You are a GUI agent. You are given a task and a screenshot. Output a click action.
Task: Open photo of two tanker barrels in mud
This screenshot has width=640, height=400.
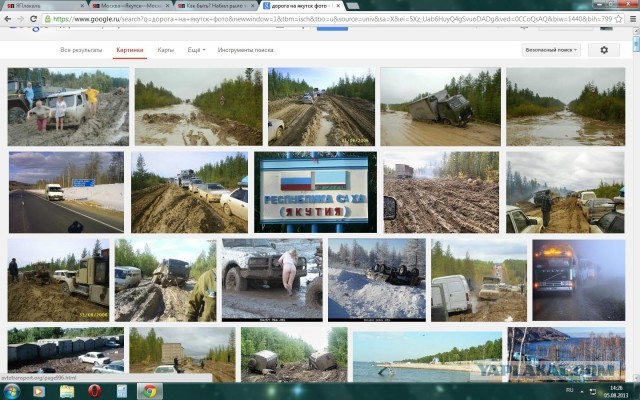(x=294, y=355)
